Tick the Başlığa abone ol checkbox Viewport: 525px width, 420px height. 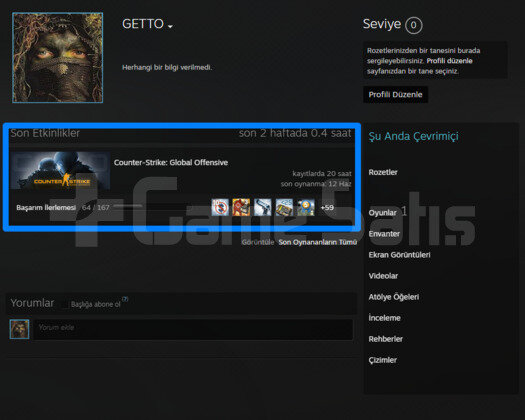[x=65, y=304]
